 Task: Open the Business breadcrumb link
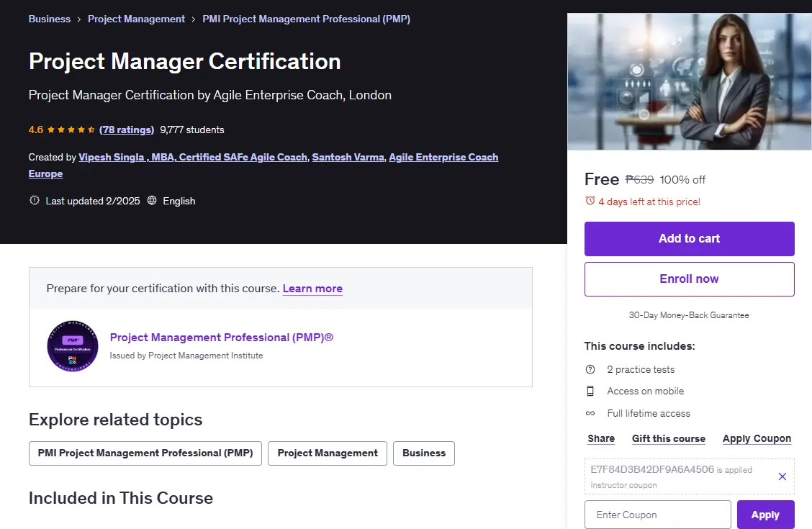pyautogui.click(x=49, y=19)
